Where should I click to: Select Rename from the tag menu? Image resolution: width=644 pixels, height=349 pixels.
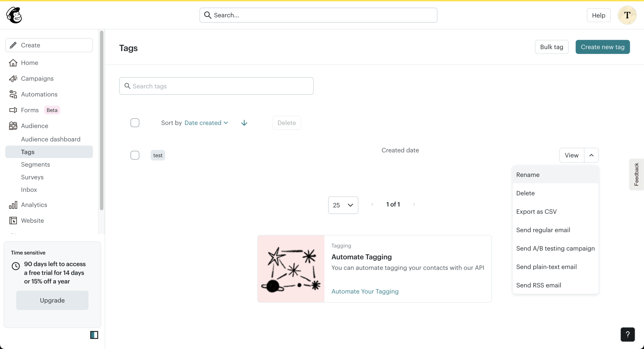click(x=555, y=175)
